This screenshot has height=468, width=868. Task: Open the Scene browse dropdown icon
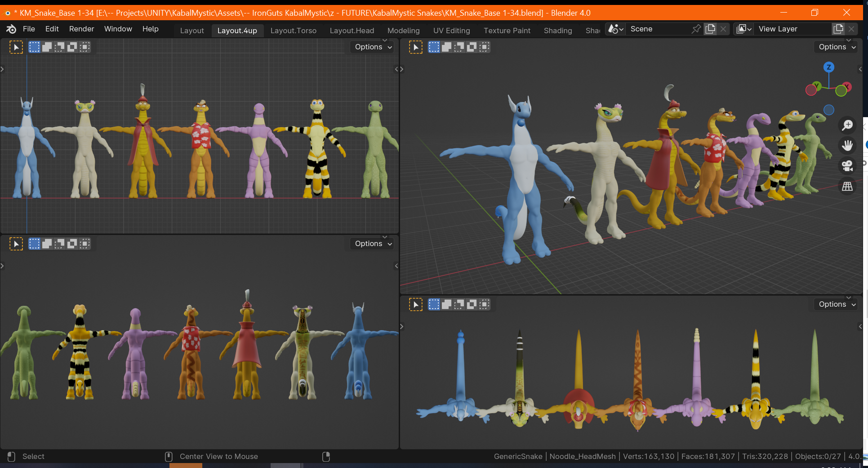click(615, 29)
